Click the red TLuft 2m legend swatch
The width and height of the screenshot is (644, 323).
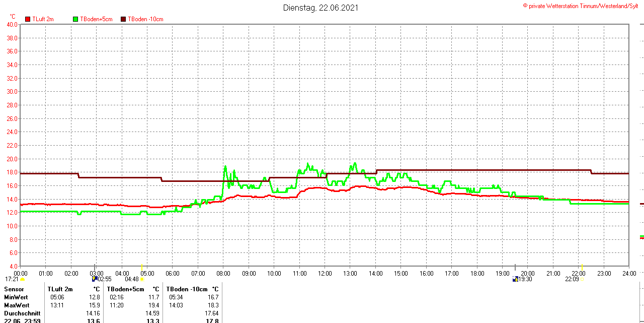[28, 19]
